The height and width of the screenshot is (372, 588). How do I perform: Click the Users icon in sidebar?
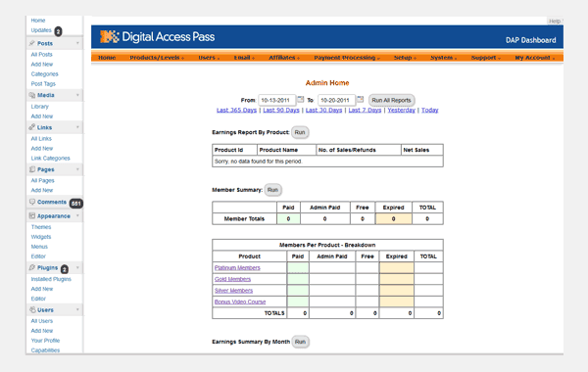point(32,309)
